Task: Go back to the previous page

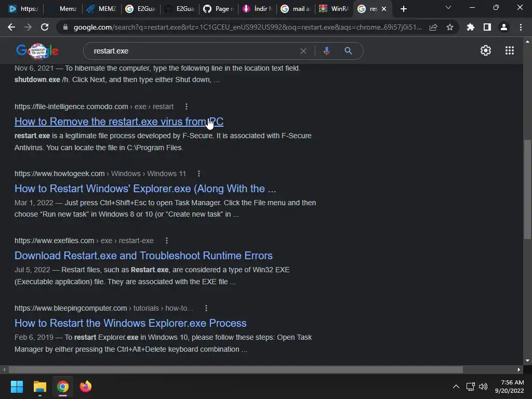Action: [11, 27]
